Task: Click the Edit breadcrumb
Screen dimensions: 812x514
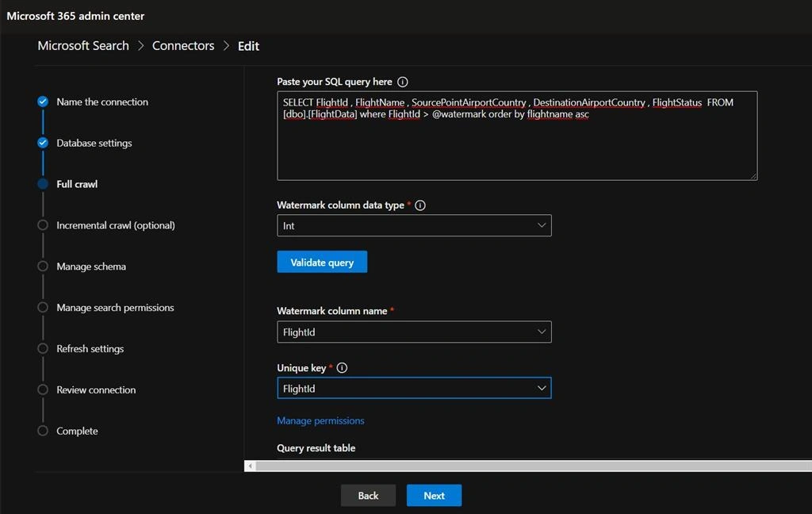Action: pyautogui.click(x=248, y=46)
